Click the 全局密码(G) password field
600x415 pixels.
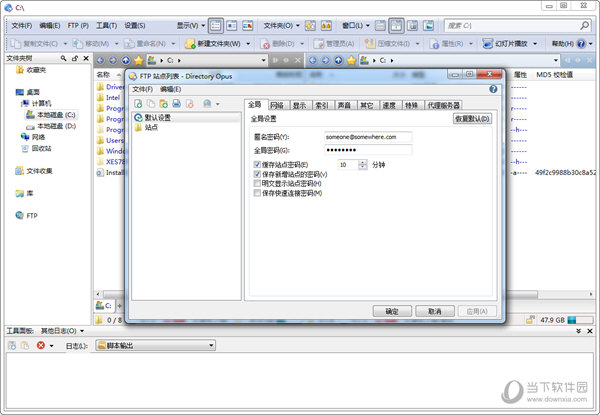click(368, 150)
